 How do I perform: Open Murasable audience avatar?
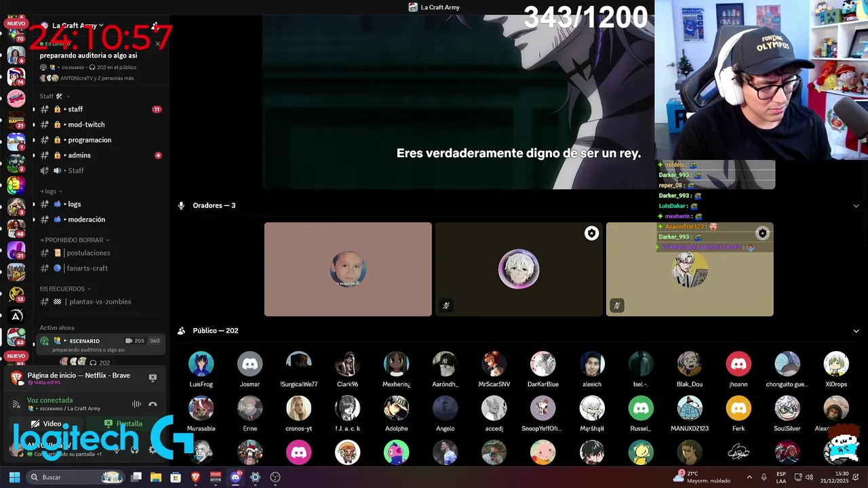pos(201,409)
